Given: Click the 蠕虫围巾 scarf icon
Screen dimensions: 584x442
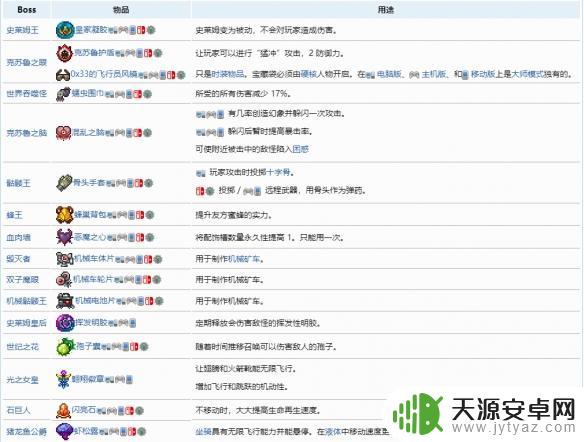Looking at the screenshot, I should pos(63,94).
